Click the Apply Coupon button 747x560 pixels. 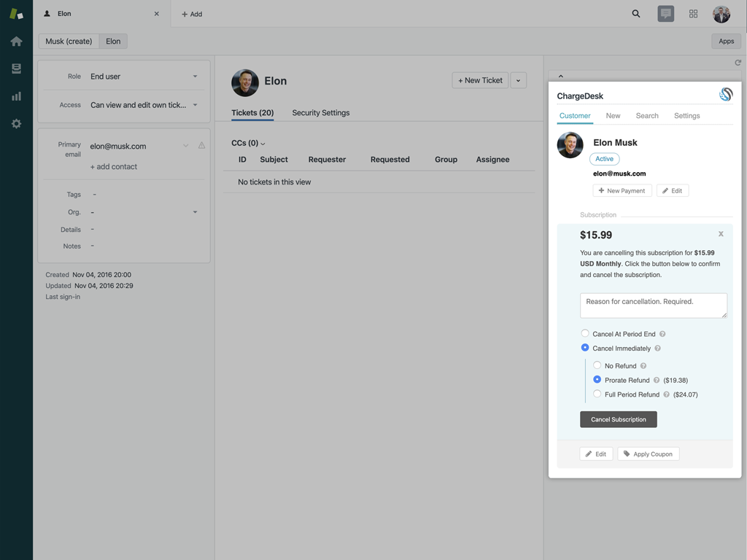(648, 454)
